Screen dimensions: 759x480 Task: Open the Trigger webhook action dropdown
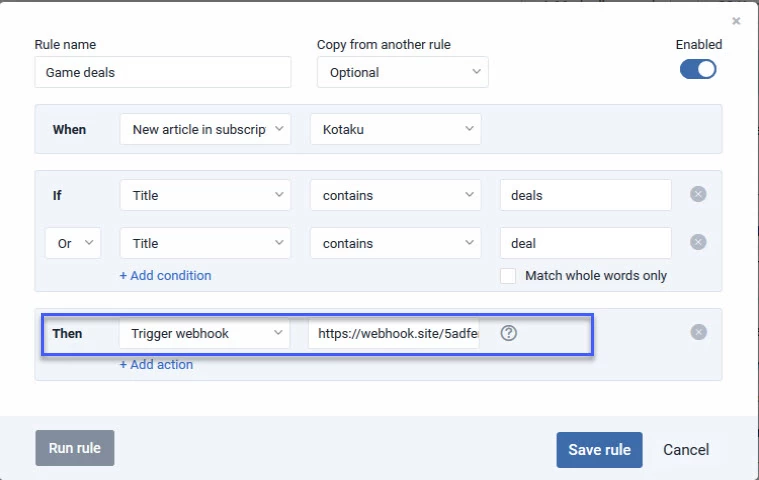click(205, 333)
